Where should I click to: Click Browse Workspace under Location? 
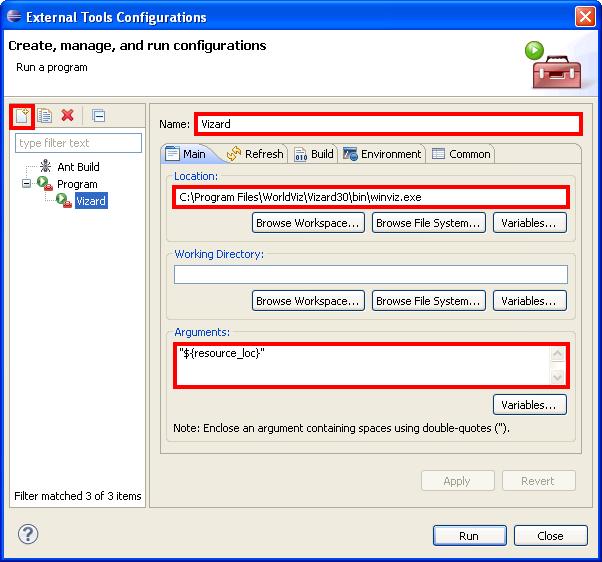(x=308, y=223)
